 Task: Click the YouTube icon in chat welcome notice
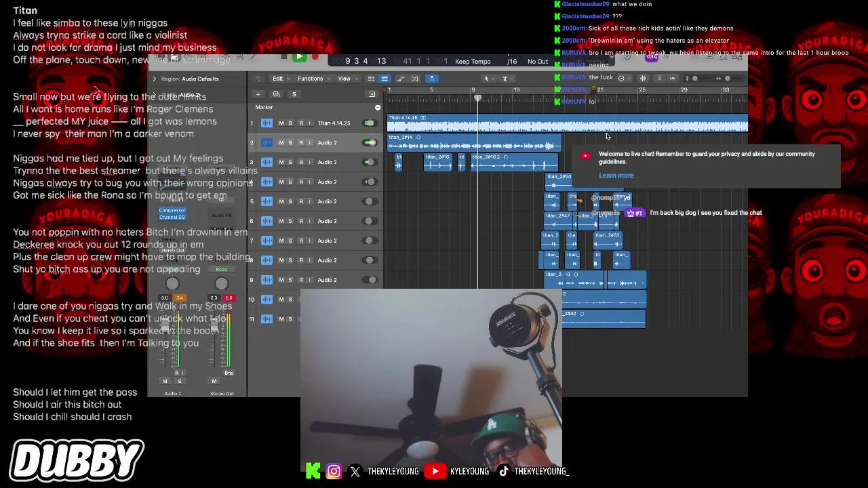click(x=585, y=156)
